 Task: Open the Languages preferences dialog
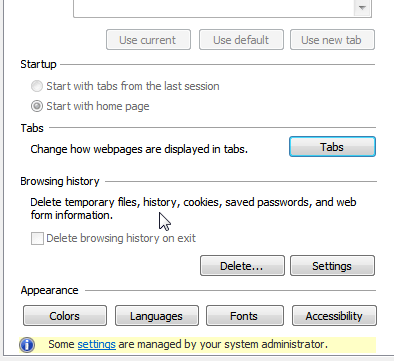[x=157, y=316]
